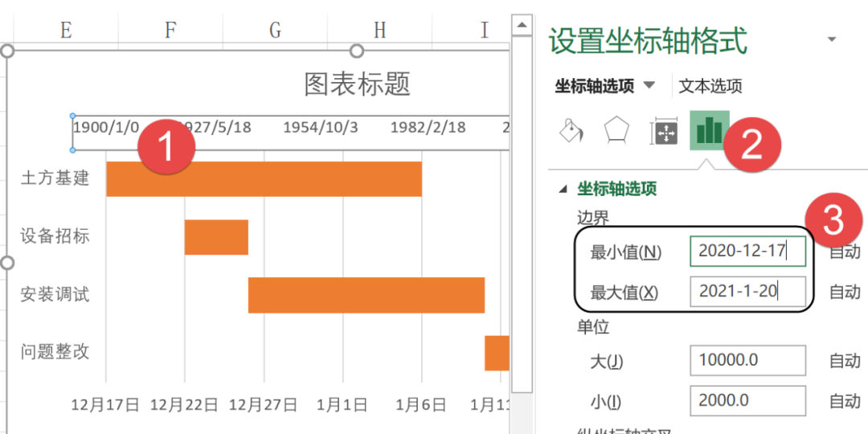Click 自动 button beside 最大值
The height and width of the screenshot is (434, 868).
(845, 291)
